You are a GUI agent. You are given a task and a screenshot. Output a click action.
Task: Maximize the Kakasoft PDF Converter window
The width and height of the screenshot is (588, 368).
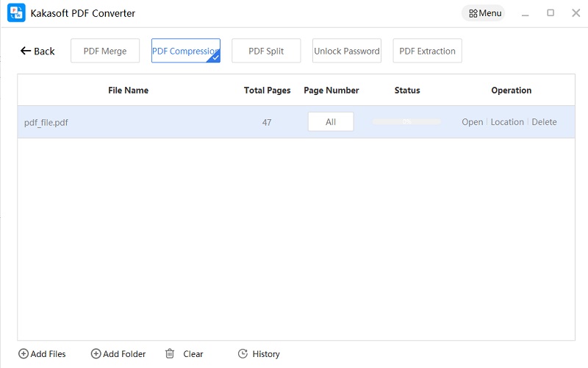pyautogui.click(x=551, y=13)
